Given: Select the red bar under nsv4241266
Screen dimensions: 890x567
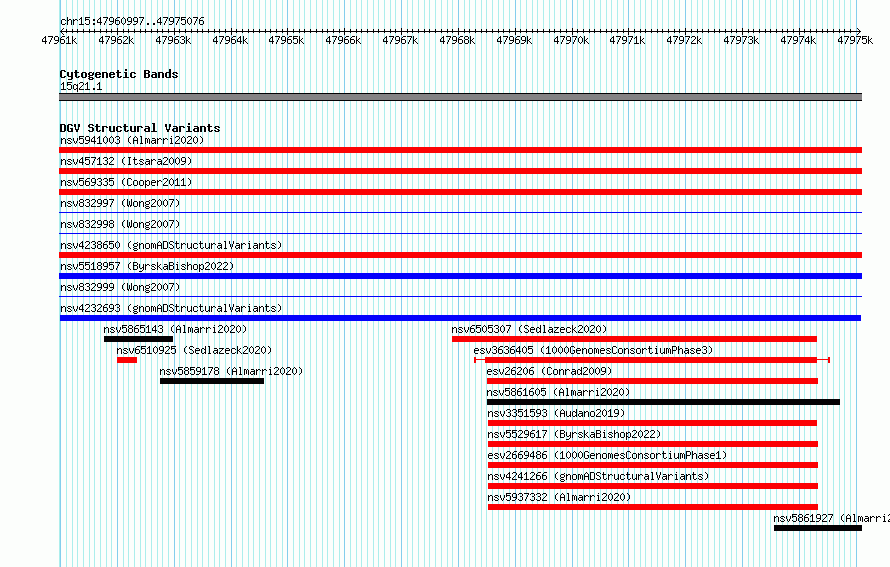Looking at the screenshot, I should point(653,486).
